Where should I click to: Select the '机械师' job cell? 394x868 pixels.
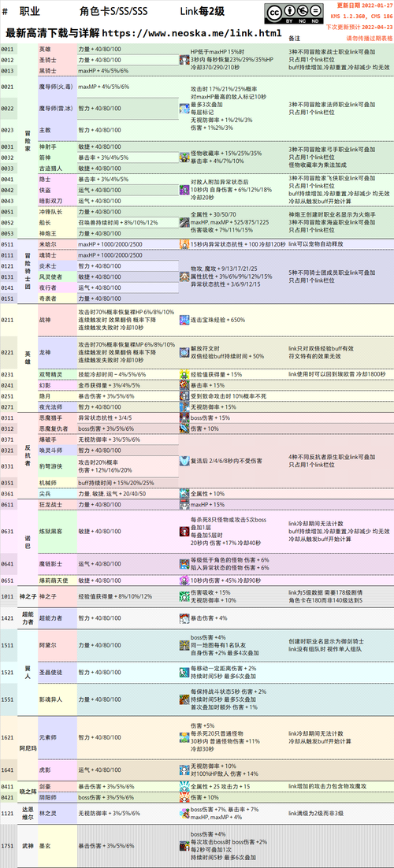click(57, 483)
